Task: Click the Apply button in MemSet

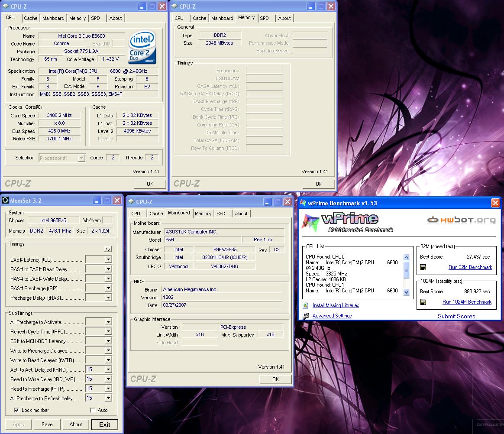Action: [18, 424]
